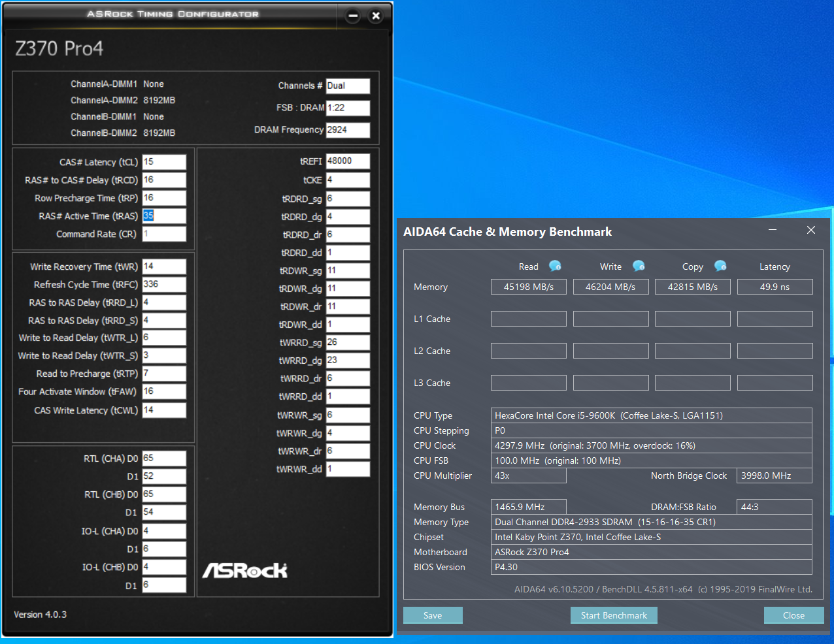
Task: Click the Channels # field showing Dual
Action: tap(348, 86)
